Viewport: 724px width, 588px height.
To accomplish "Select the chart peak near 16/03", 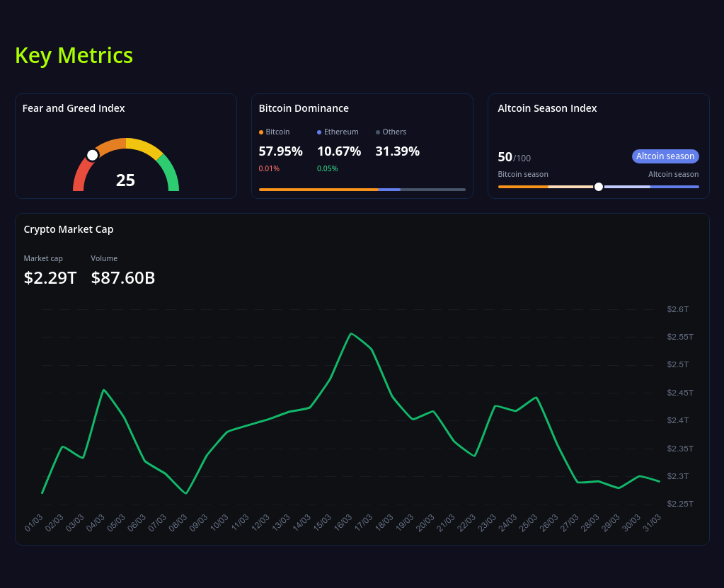I will pos(352,333).
